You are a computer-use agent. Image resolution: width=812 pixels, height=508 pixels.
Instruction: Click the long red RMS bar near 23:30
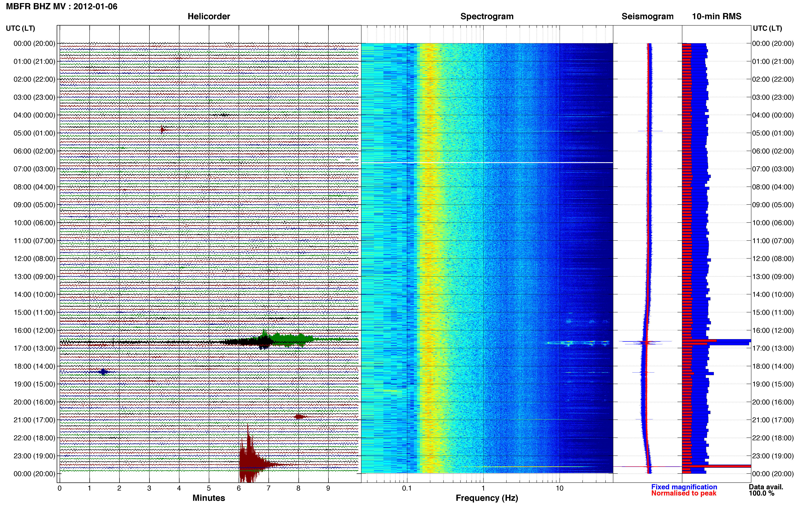click(717, 466)
